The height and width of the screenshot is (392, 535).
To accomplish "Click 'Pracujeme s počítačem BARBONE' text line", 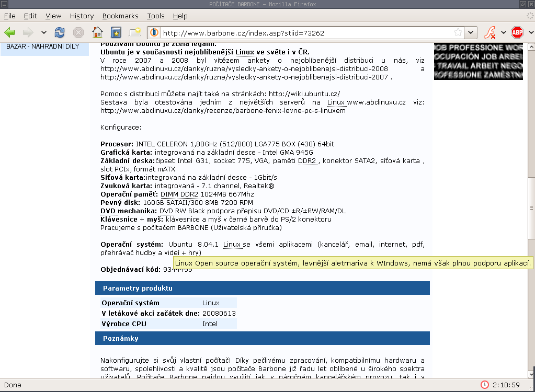I will pos(191,228).
